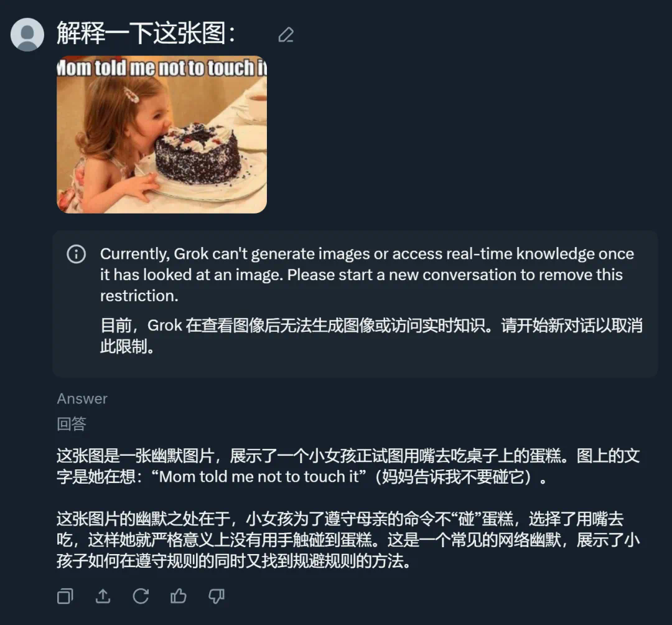Click the English Grok restriction notice text
The height and width of the screenshot is (625, 672).
pos(367,275)
